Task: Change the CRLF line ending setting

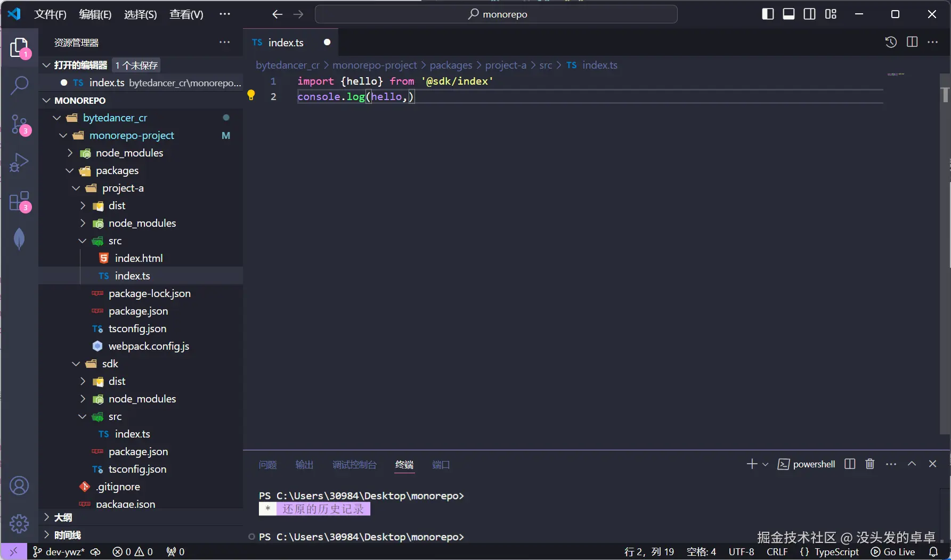Action: (x=777, y=552)
